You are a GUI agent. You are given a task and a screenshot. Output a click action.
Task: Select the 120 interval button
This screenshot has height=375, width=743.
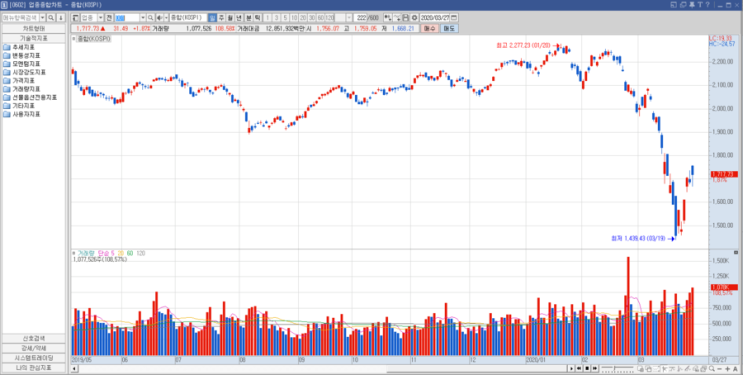click(329, 18)
